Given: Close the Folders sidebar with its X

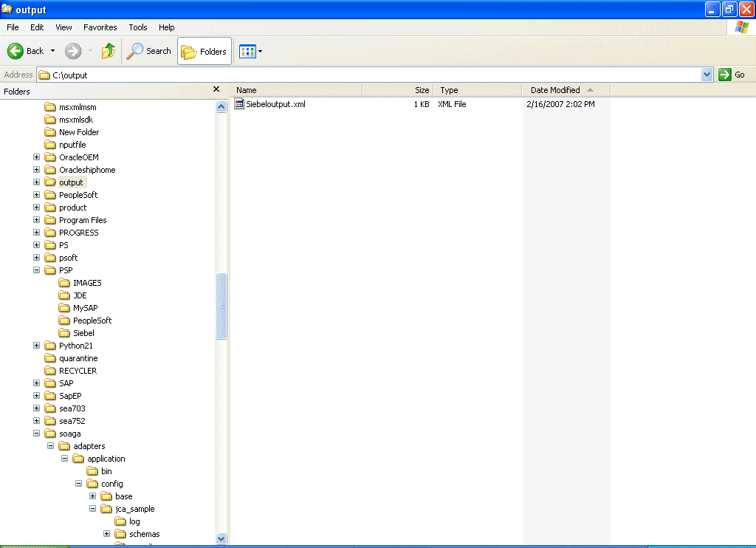Looking at the screenshot, I should tap(216, 89).
